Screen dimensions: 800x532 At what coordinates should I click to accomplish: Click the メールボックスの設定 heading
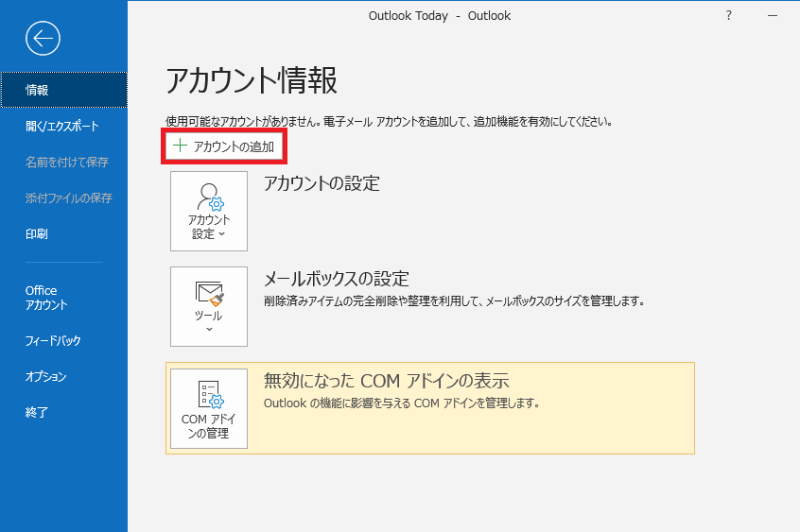[337, 279]
